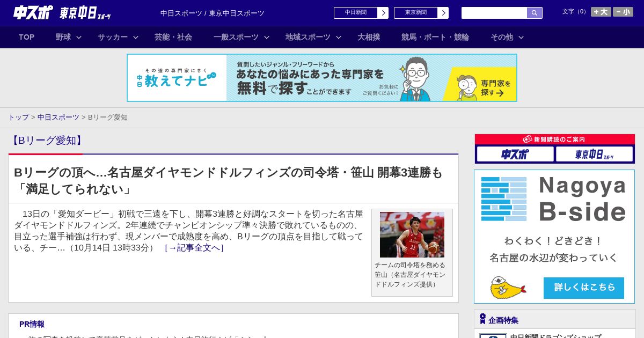The width and height of the screenshot is (644, 338).
Task: Click the Nagoya B-side advertisement
Action: (x=554, y=237)
